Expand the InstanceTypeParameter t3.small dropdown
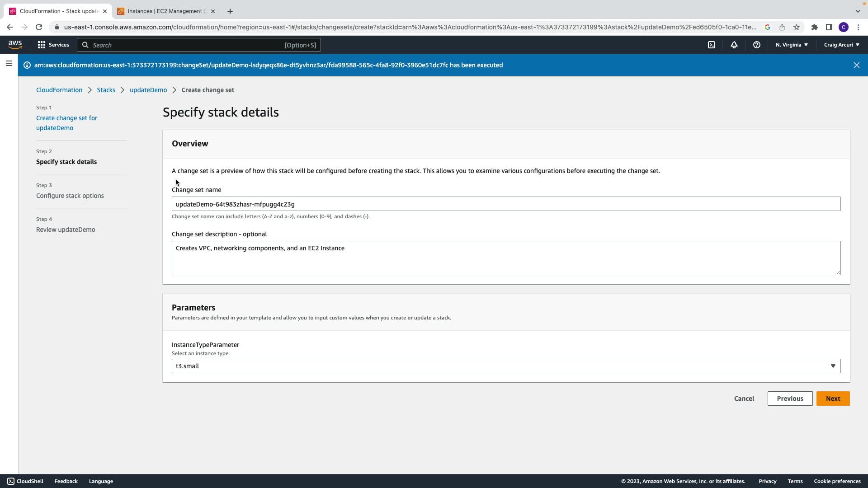This screenshot has height=488, width=868. coord(506,366)
